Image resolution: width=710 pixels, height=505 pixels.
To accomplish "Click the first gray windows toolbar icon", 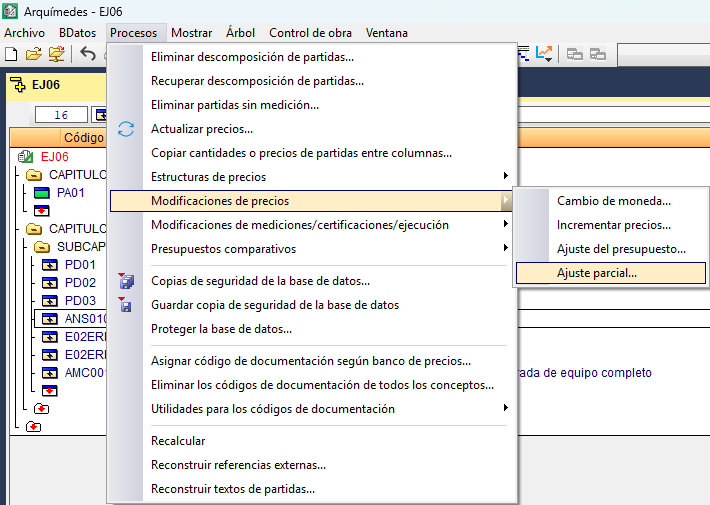I will click(575, 55).
